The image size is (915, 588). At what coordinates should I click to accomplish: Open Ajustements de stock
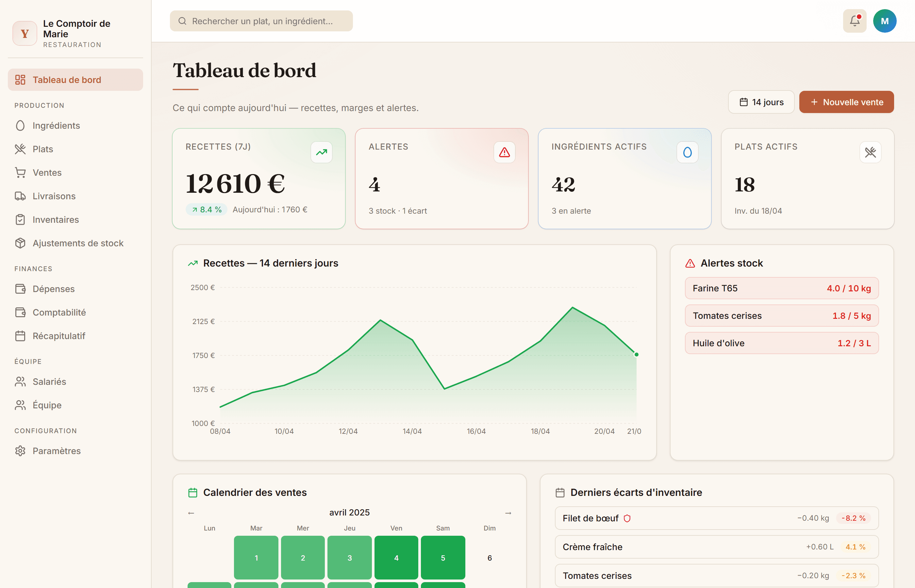75,243
